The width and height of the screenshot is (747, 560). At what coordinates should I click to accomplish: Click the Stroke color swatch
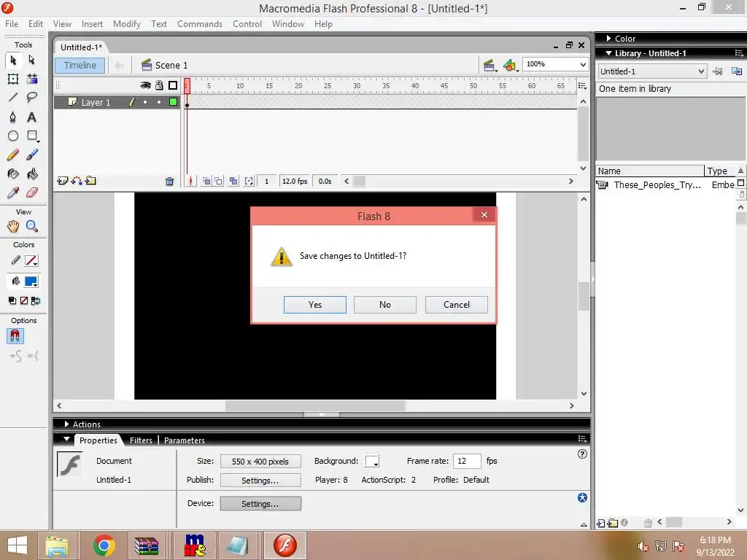[31, 261]
